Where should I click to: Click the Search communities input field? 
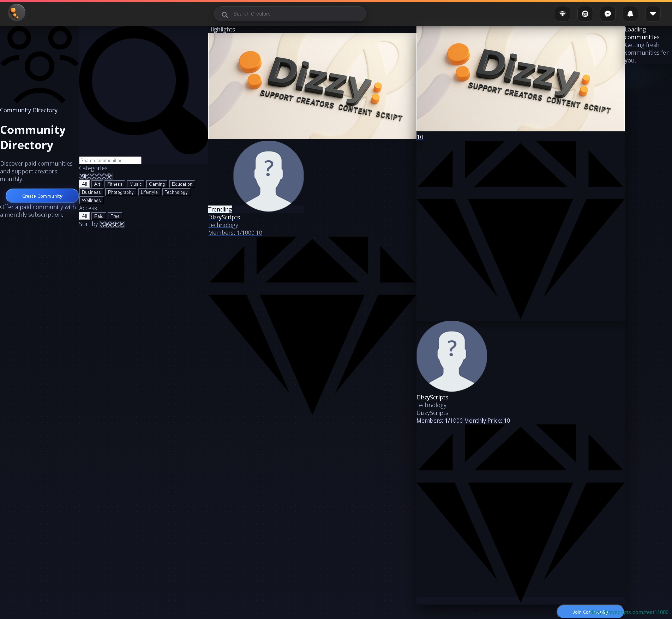110,160
